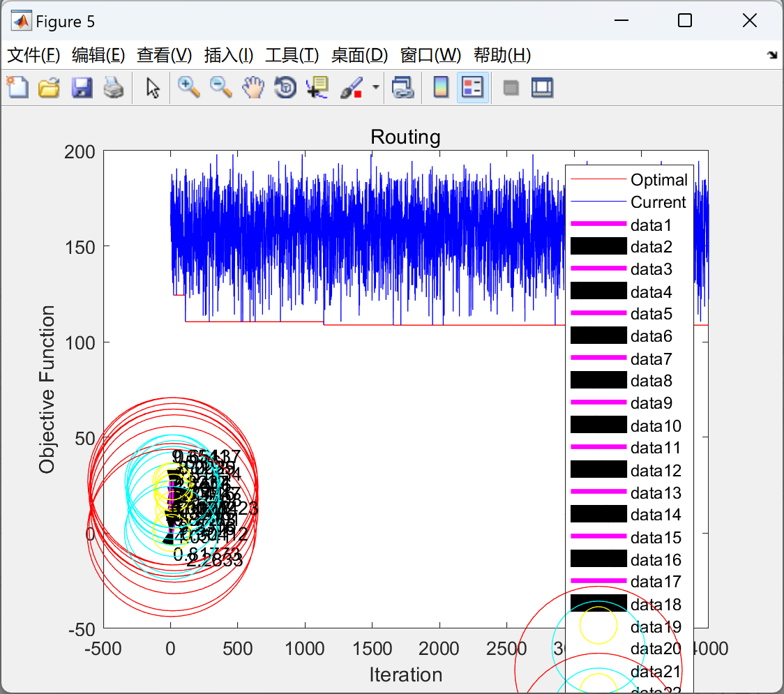Click y-axis tick label 200
Viewport: 784px width, 694px height.
click(x=80, y=152)
